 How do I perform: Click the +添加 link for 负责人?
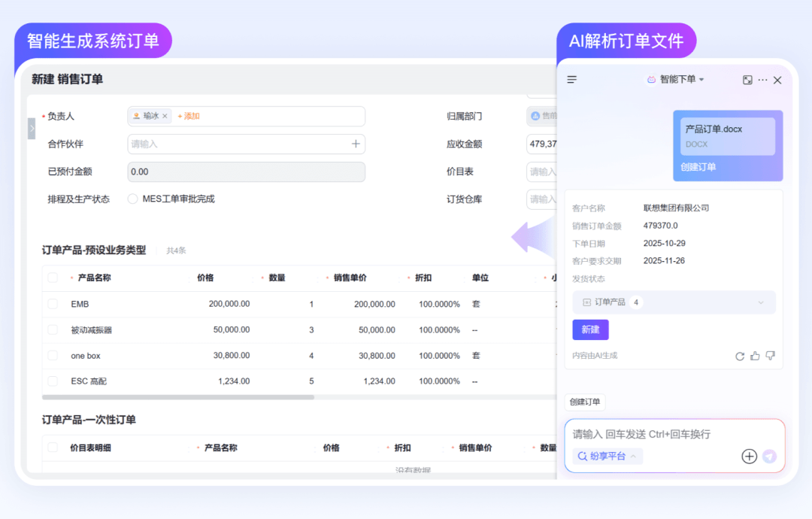coord(189,117)
